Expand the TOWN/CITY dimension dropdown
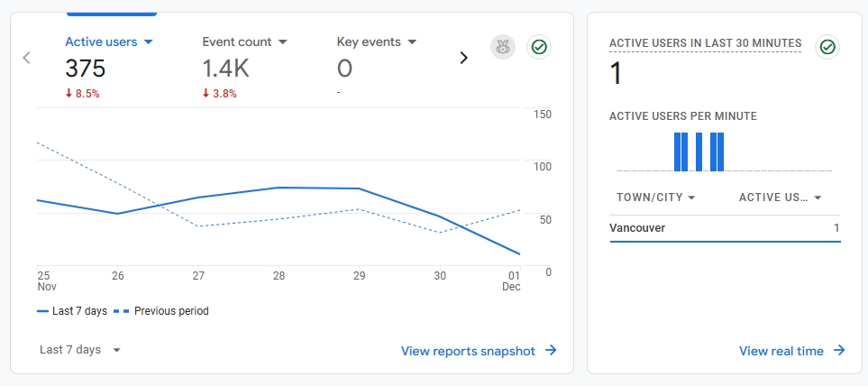 (x=656, y=198)
